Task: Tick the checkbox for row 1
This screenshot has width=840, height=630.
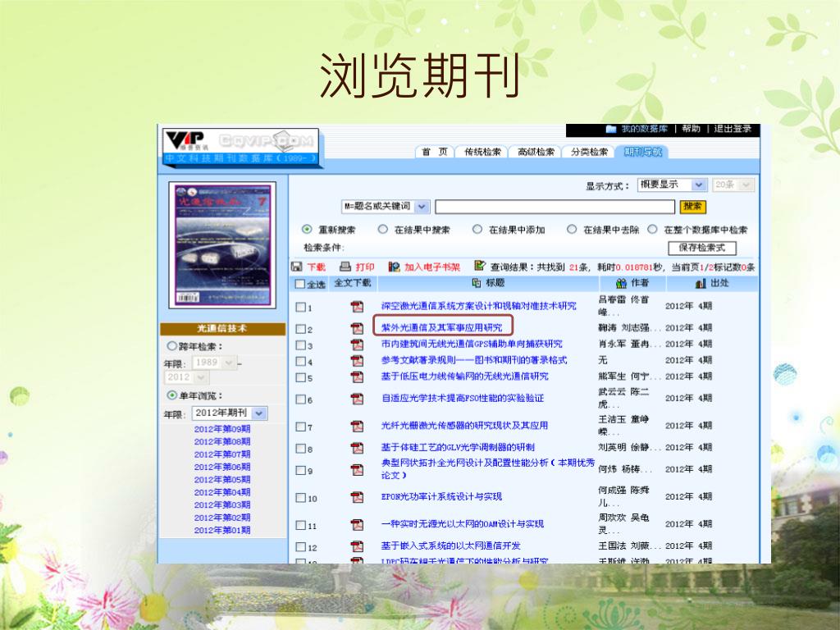Action: click(x=301, y=307)
